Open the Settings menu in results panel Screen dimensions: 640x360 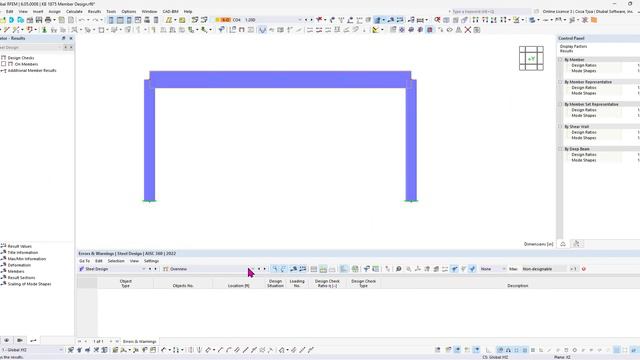151,261
